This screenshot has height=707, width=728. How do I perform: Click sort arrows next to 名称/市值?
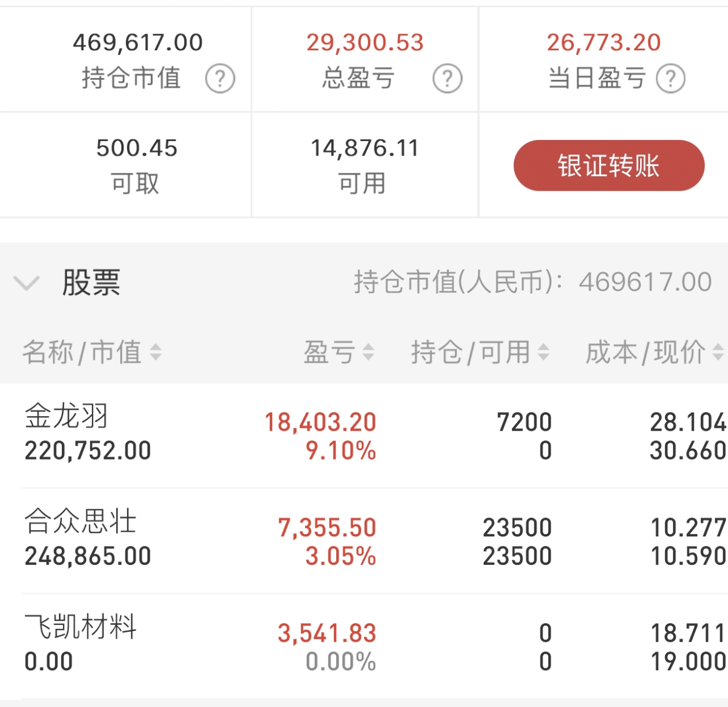[x=155, y=352]
